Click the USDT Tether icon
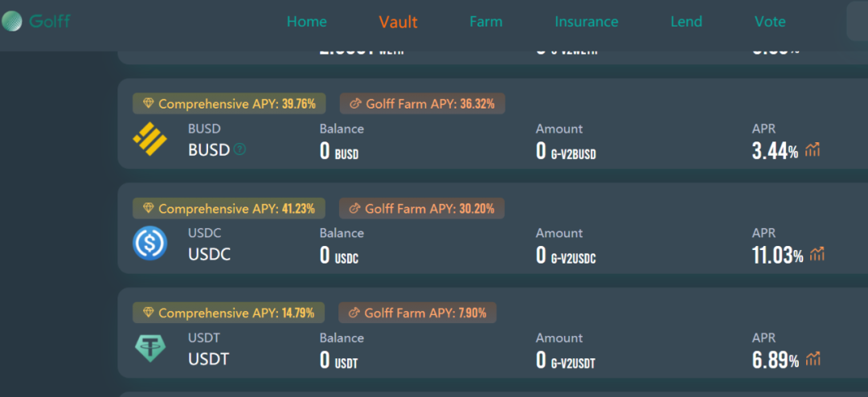 149,348
